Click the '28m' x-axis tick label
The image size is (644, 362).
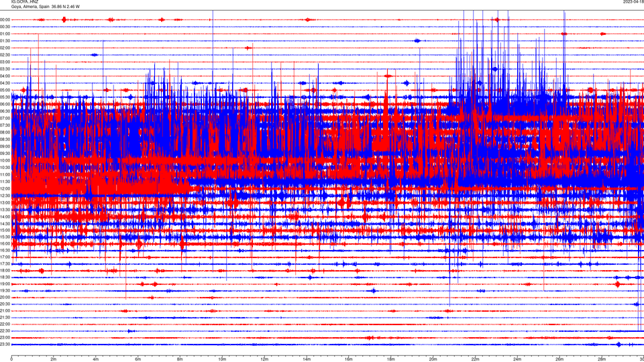tap(601, 359)
